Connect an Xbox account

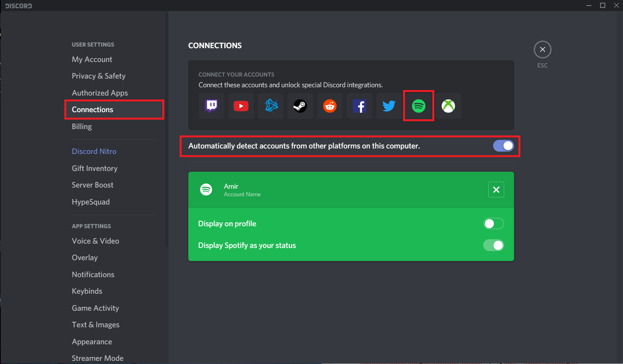click(x=448, y=106)
